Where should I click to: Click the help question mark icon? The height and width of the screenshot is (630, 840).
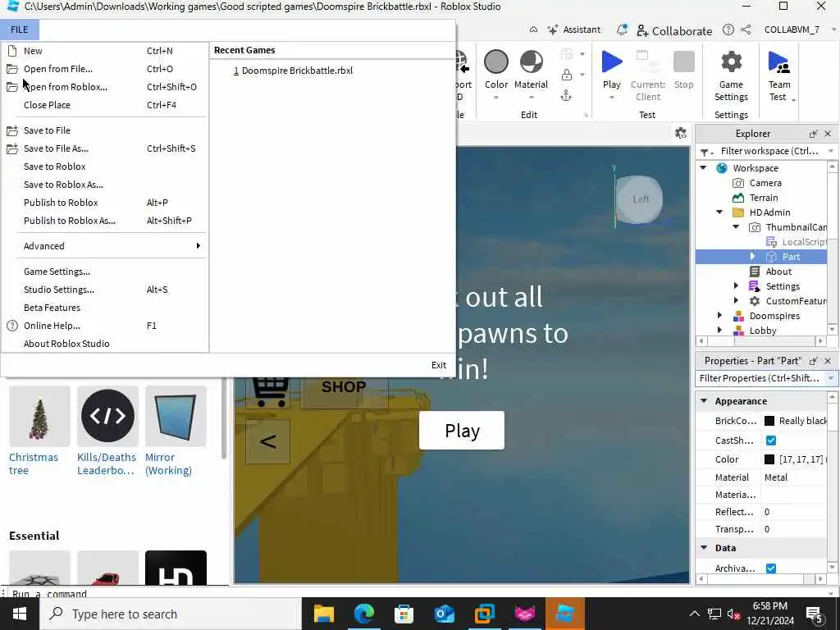(728, 30)
